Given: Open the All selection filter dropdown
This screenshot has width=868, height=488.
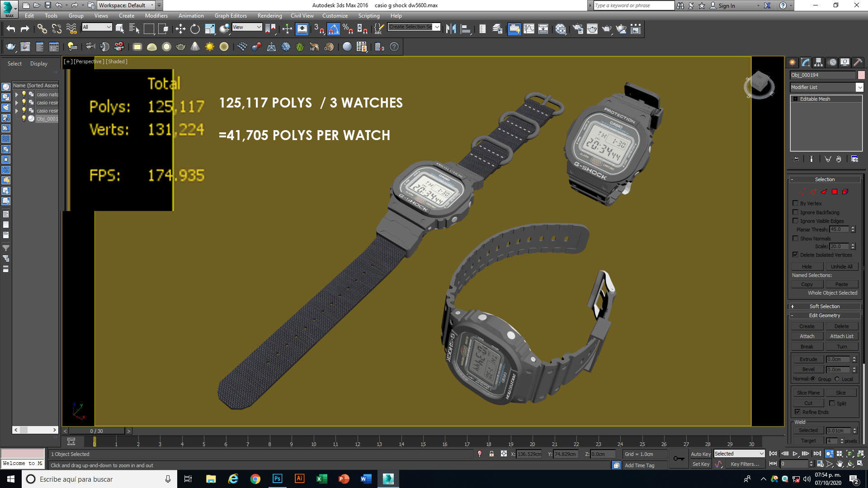Looking at the screenshot, I should point(97,27).
